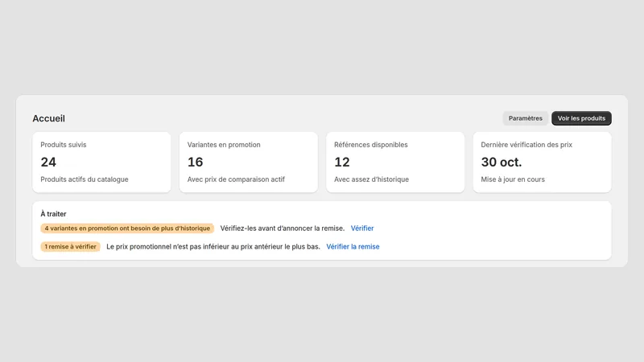Click the Dernière vérification des prix title

pyautogui.click(x=526, y=145)
